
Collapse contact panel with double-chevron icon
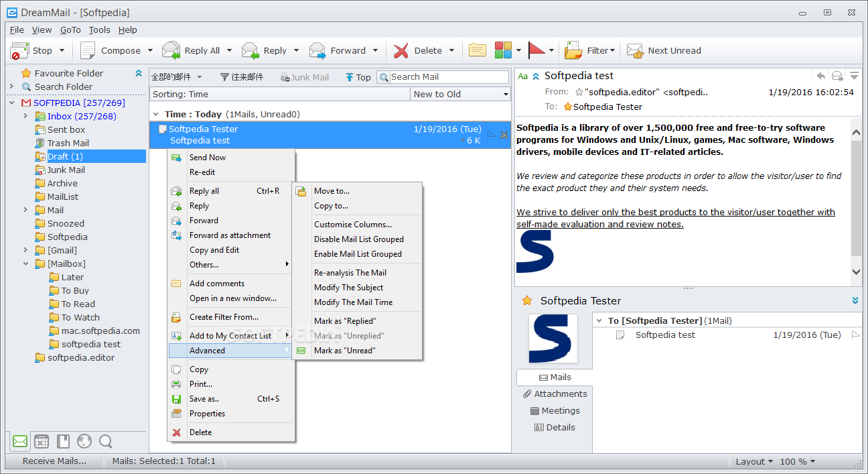(x=855, y=300)
